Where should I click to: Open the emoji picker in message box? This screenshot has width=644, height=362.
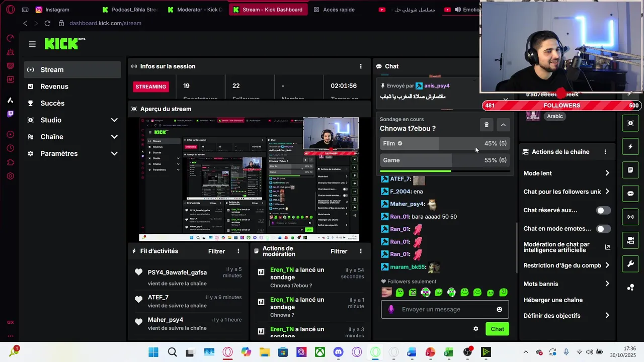coord(499,309)
